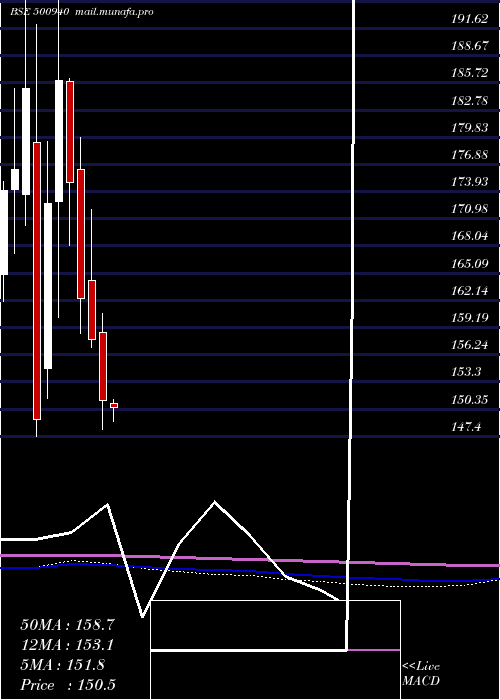This screenshot has height=700, width=500.
Task: Click the 173.93 price axis label
Action: click(x=469, y=182)
